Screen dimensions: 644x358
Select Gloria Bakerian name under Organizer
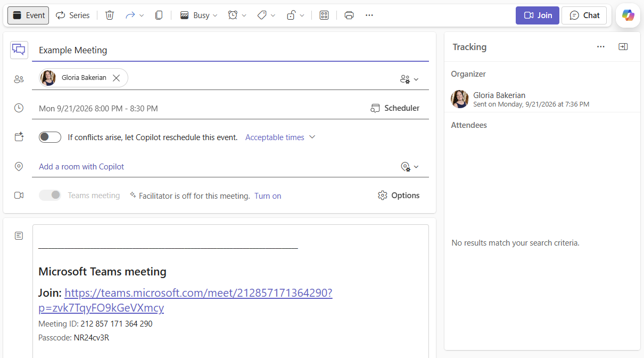coord(499,95)
